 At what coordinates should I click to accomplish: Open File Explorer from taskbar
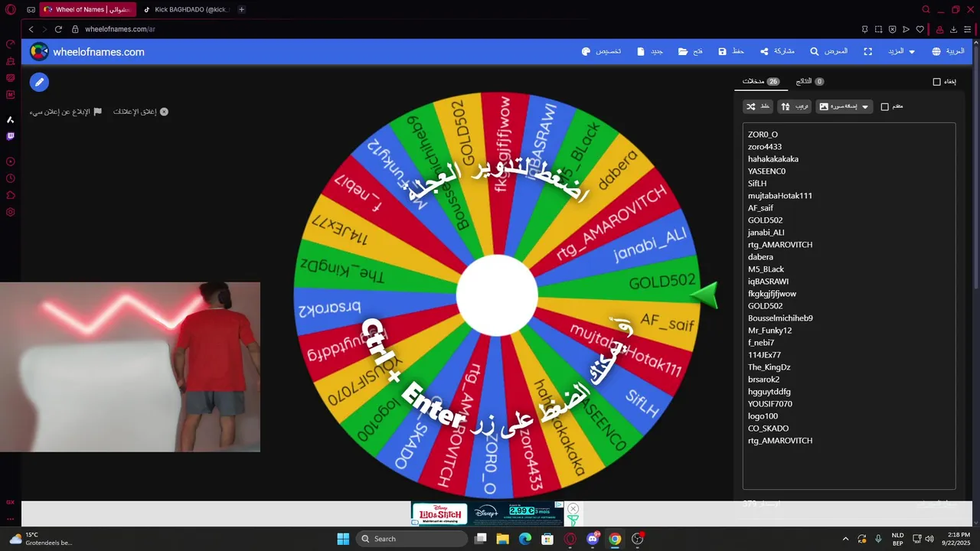[x=502, y=539]
